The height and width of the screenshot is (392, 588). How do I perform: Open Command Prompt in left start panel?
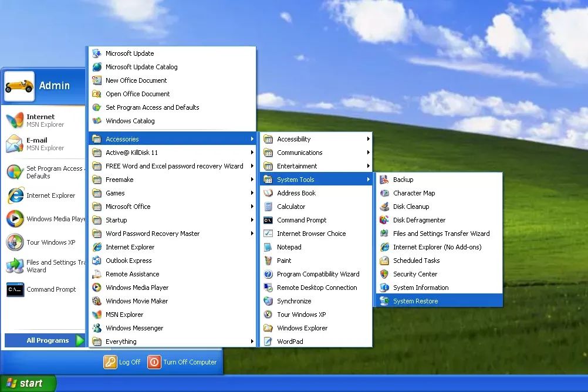[43, 289]
